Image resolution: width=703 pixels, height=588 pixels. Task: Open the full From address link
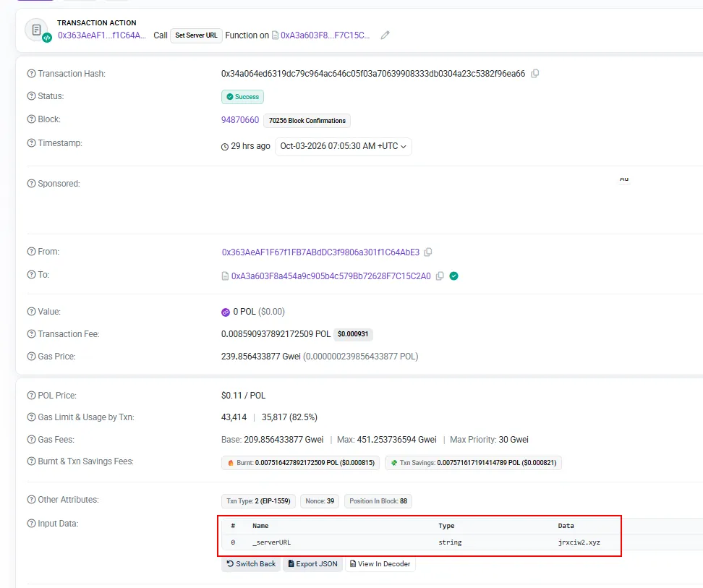click(320, 252)
